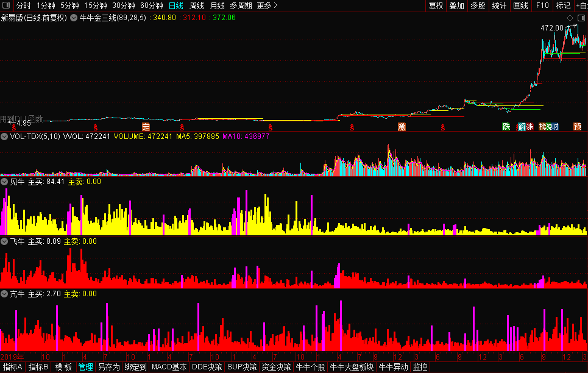Click the green 跌 signal icon
The height and width of the screenshot is (373, 588).
click(x=506, y=127)
